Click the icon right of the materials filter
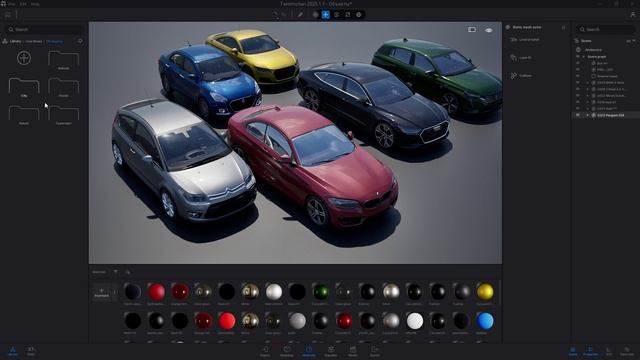 128,272
